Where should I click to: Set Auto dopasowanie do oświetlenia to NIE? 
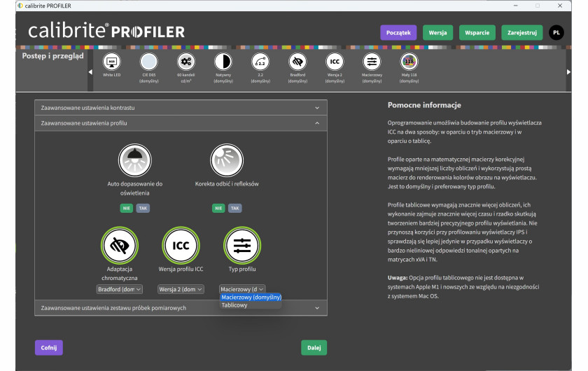[x=127, y=208]
